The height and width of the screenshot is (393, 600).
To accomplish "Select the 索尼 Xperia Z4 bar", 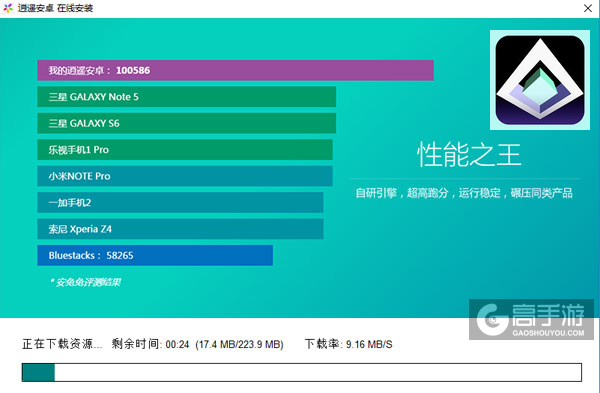I will [180, 229].
